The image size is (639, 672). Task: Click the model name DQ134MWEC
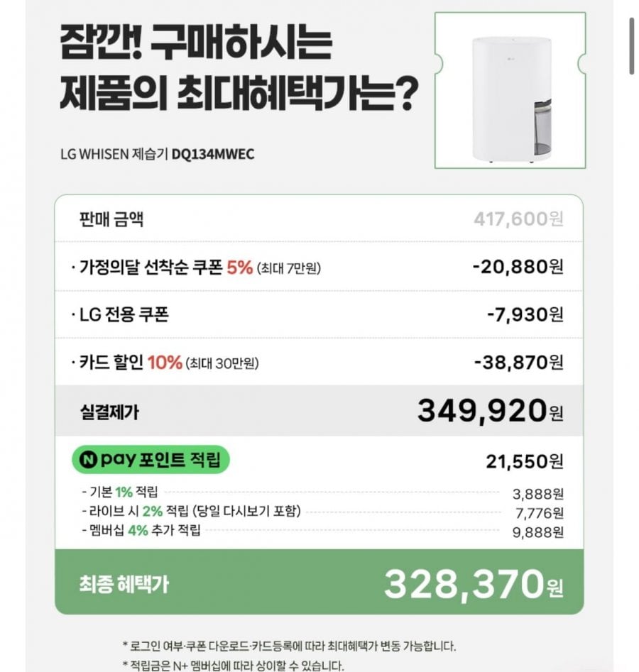click(x=213, y=153)
